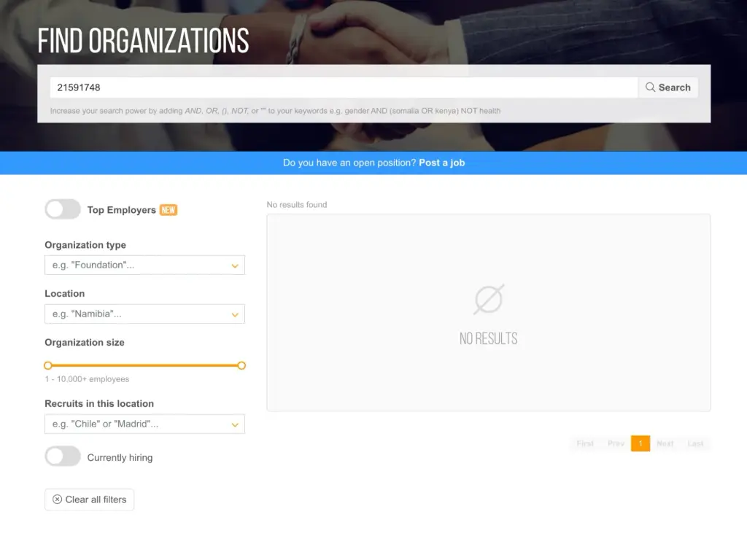
Task: Open the Organization type dropdown
Action: tap(145, 265)
